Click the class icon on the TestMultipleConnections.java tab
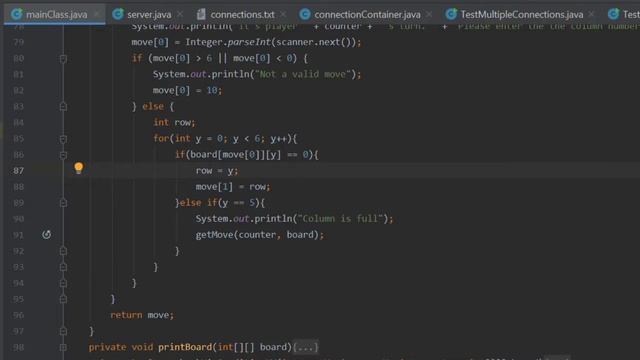The width and height of the screenshot is (640, 360). [x=451, y=14]
